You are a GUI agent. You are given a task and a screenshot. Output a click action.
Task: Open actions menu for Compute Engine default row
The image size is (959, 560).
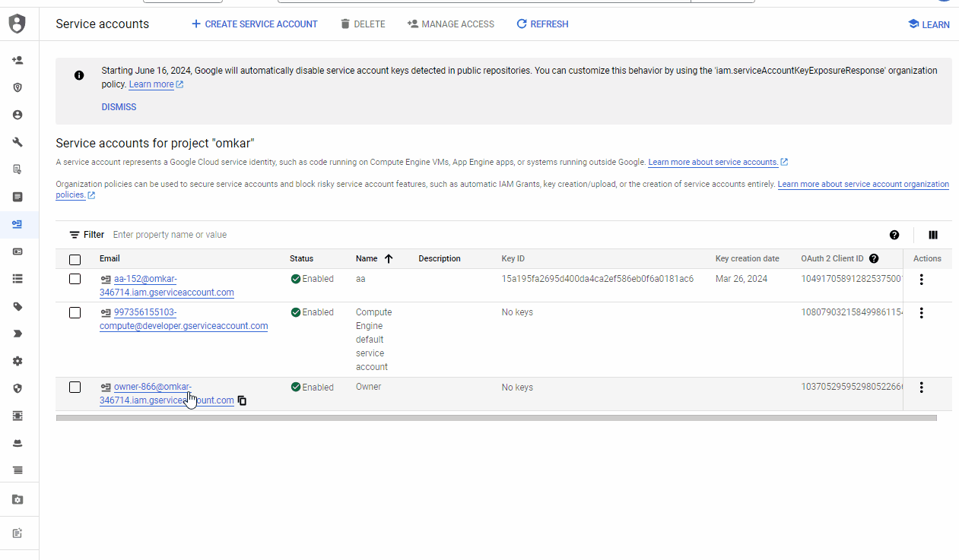[921, 312]
